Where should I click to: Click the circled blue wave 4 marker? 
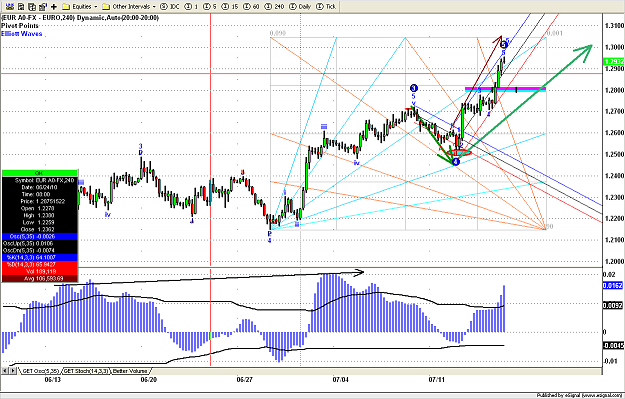[x=456, y=162]
